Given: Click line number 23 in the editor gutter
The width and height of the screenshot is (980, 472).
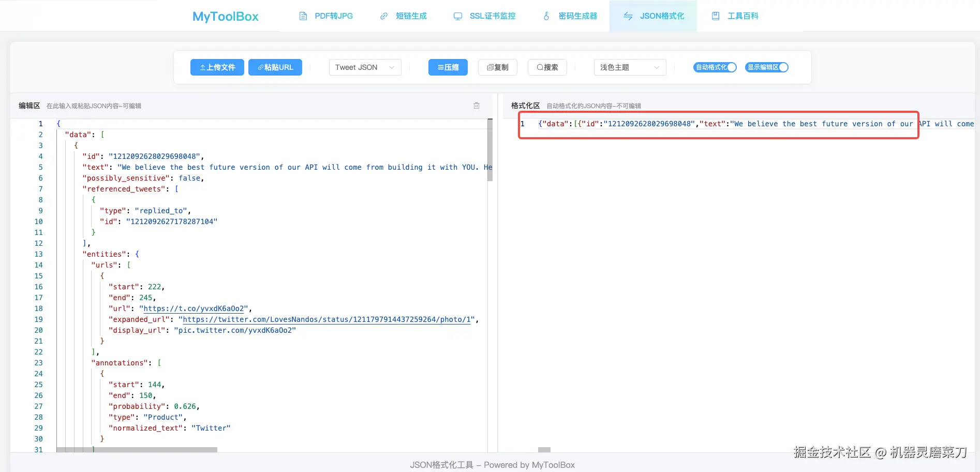Looking at the screenshot, I should (x=39, y=363).
